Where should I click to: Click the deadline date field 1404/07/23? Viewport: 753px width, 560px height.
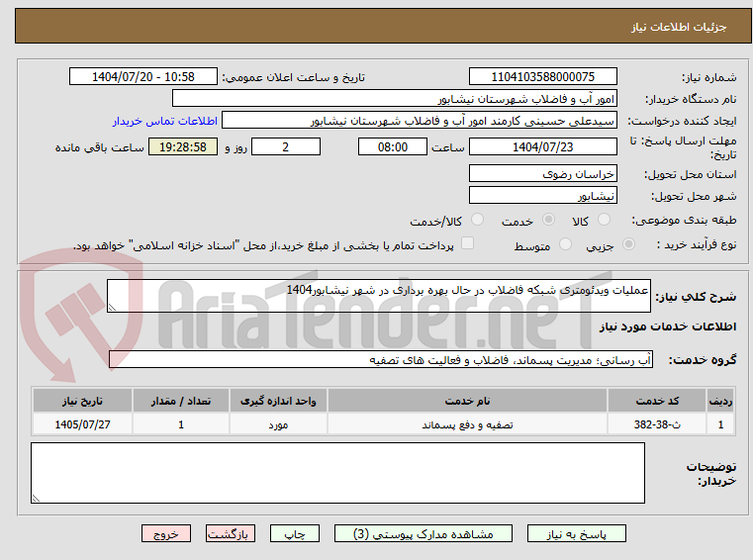[542, 146]
